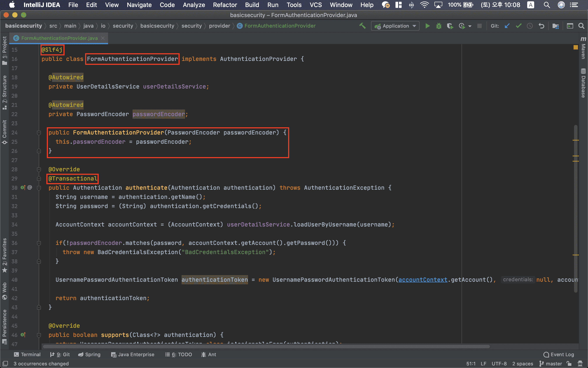
Task: Open the Structure tool window
Action: (x=4, y=92)
